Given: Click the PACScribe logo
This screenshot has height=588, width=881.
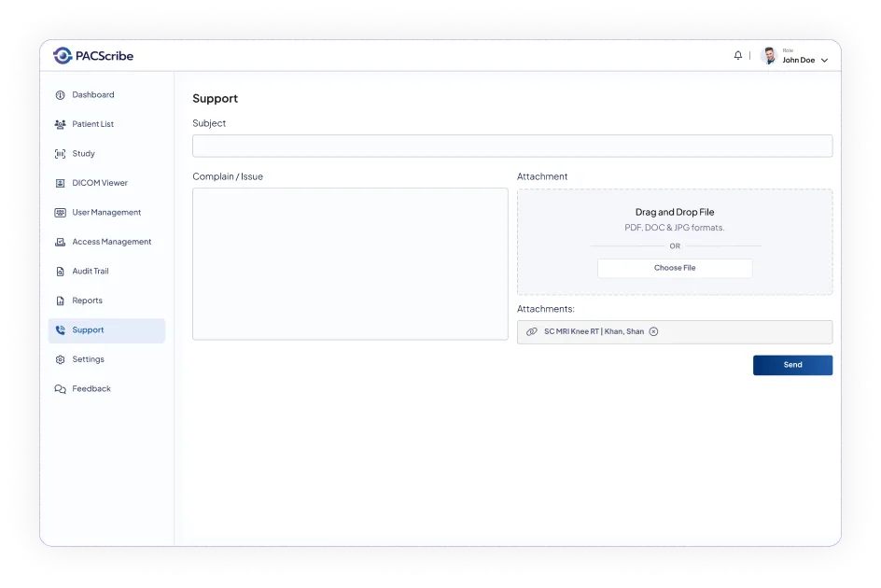Looking at the screenshot, I should [x=91, y=55].
